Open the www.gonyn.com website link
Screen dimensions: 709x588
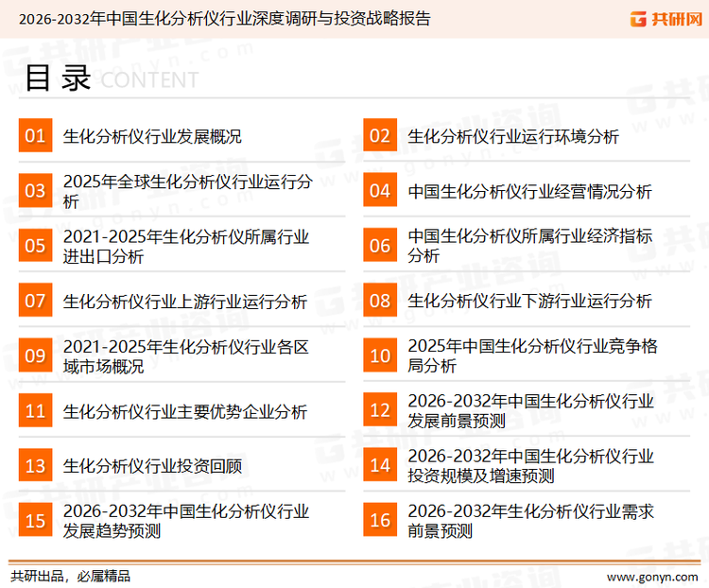651,576
